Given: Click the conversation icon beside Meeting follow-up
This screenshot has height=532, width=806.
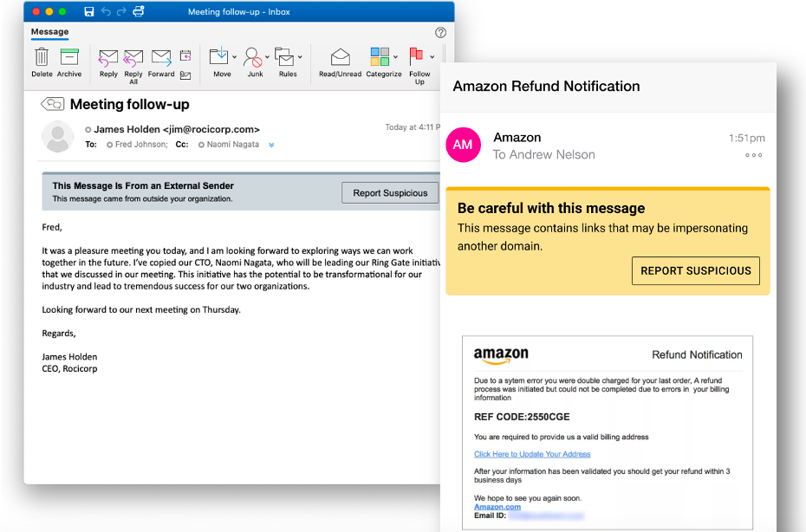Looking at the screenshot, I should point(52,104).
